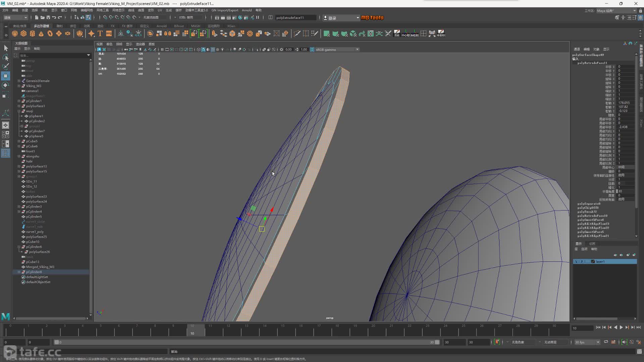644x362 pixels.
Task: Select the arrow Select tool in toolbox
Action: pyautogui.click(x=6, y=48)
